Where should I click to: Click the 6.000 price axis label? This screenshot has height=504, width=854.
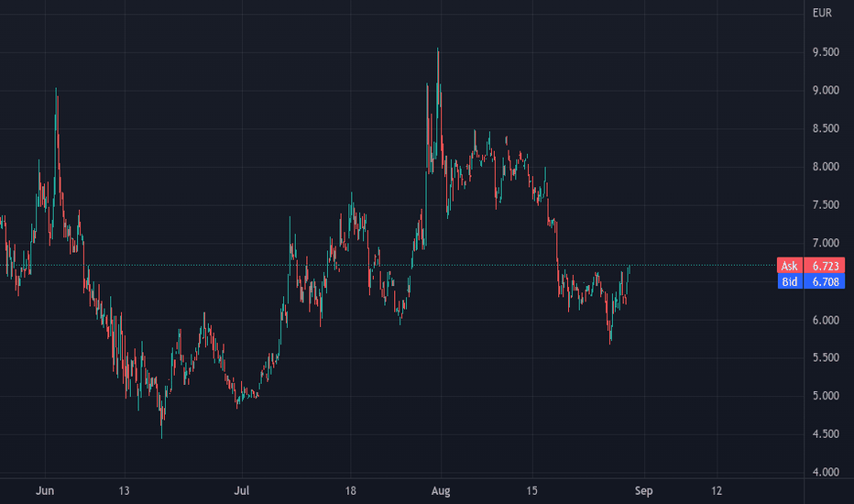[826, 321]
